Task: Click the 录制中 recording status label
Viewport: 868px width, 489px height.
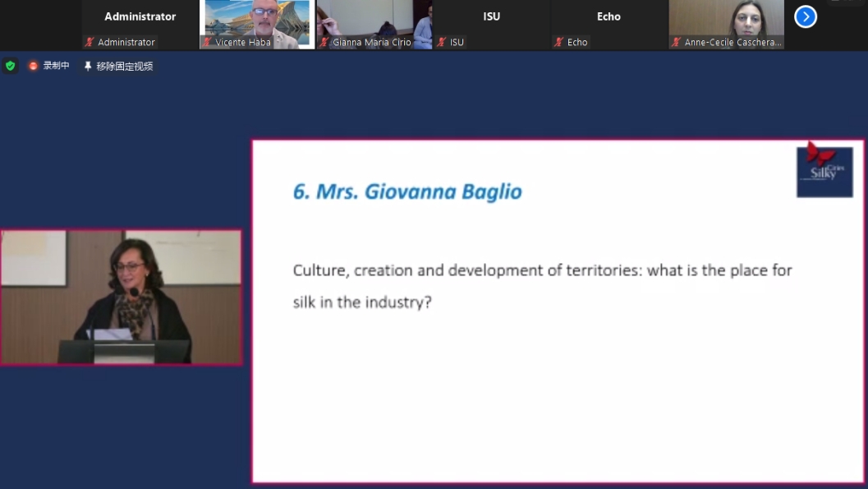Action: (56, 66)
